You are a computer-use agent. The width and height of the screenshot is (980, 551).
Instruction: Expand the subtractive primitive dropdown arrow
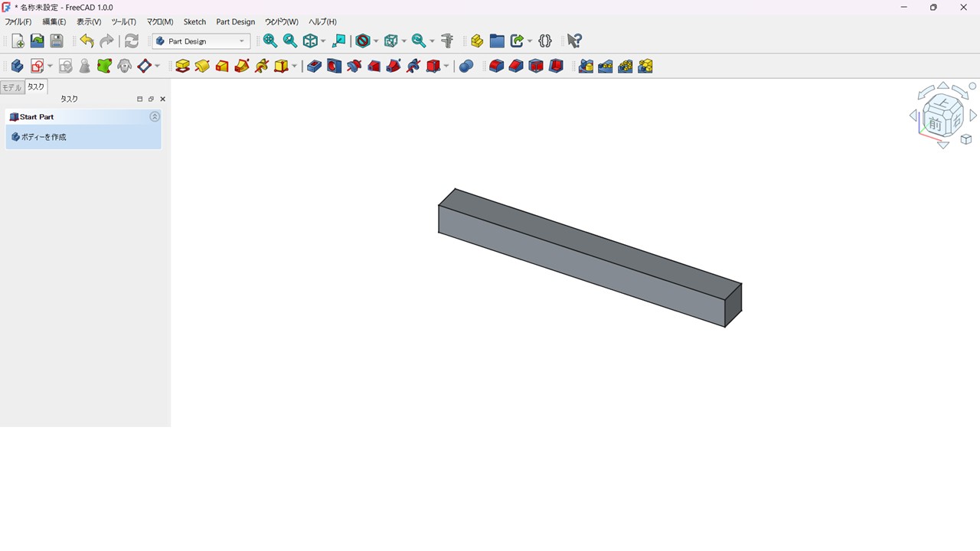(x=446, y=67)
